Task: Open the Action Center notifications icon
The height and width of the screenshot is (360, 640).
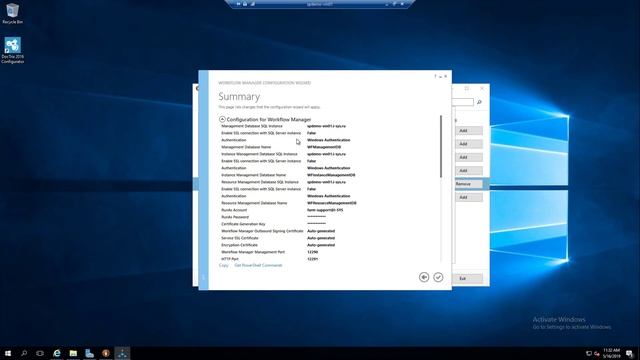Action: click(630, 353)
